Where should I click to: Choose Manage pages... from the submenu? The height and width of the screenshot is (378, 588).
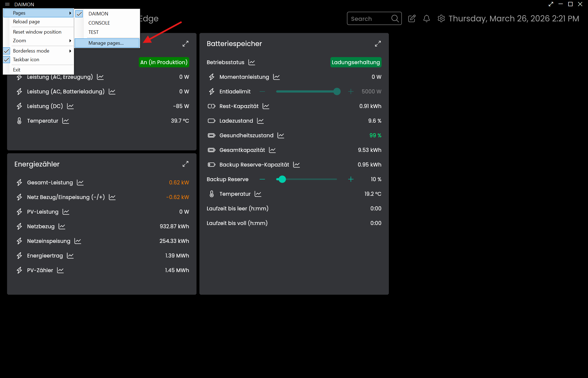click(106, 43)
